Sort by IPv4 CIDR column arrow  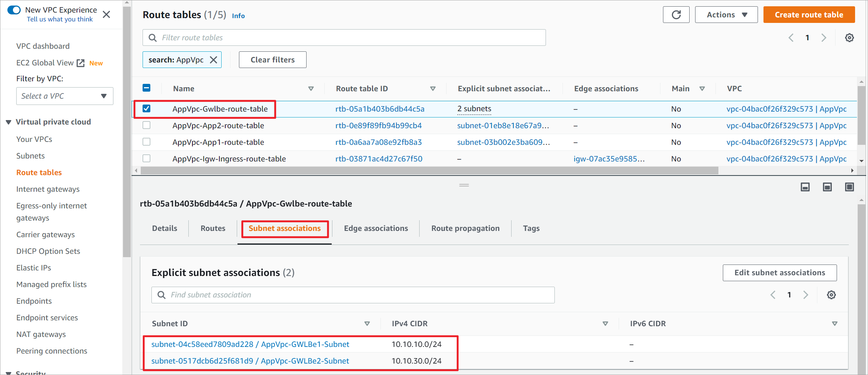coord(605,324)
